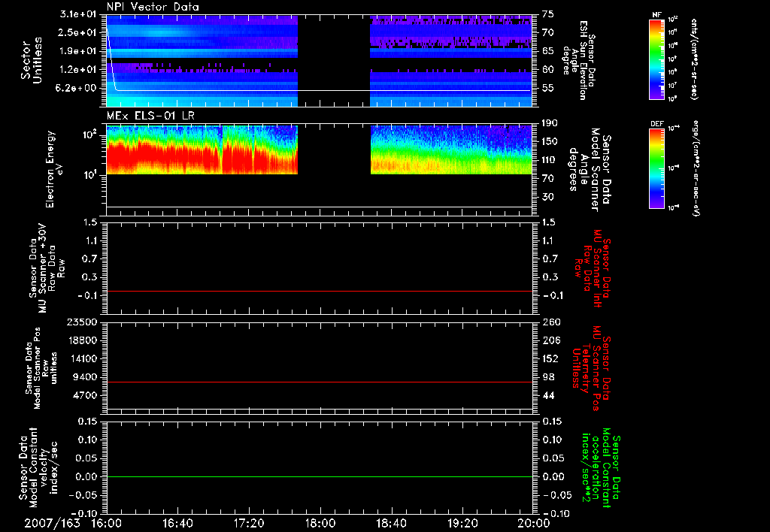770x532 pixels.
Task: Click the 18:40 time tick label
Action: coord(391,523)
